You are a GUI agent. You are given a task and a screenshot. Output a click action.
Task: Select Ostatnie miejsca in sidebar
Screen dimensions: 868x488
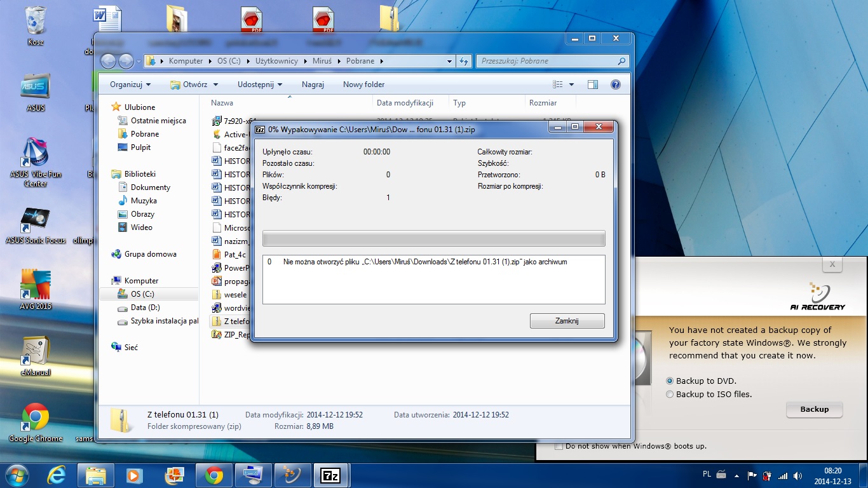158,121
